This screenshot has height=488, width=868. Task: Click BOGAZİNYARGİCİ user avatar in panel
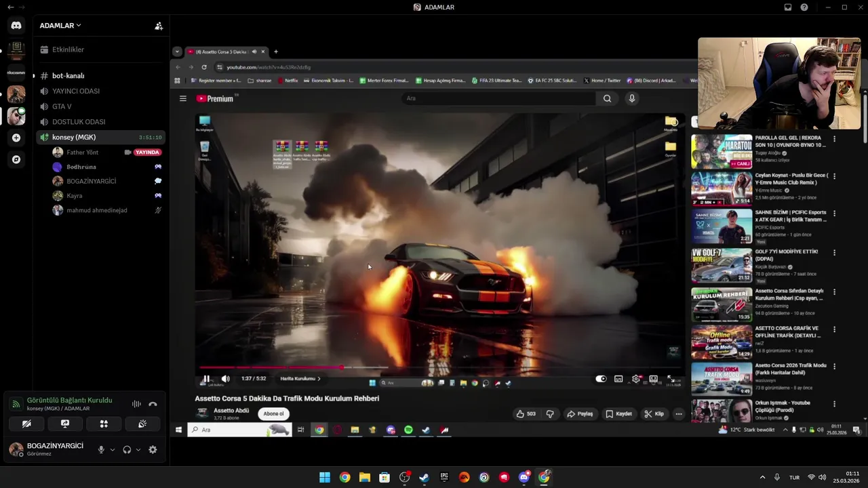point(16,449)
